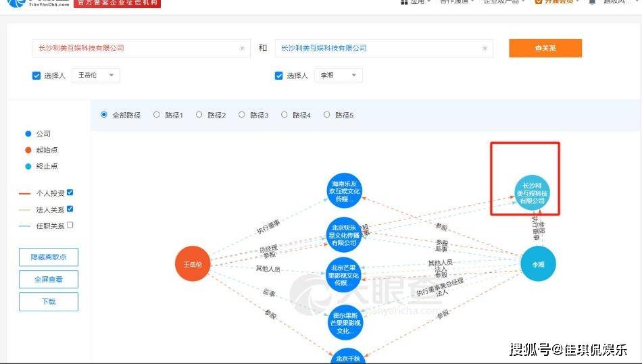This screenshot has height=364, width=642.
Task: Enable the 任职关系 checkbox
Action: tap(70, 225)
